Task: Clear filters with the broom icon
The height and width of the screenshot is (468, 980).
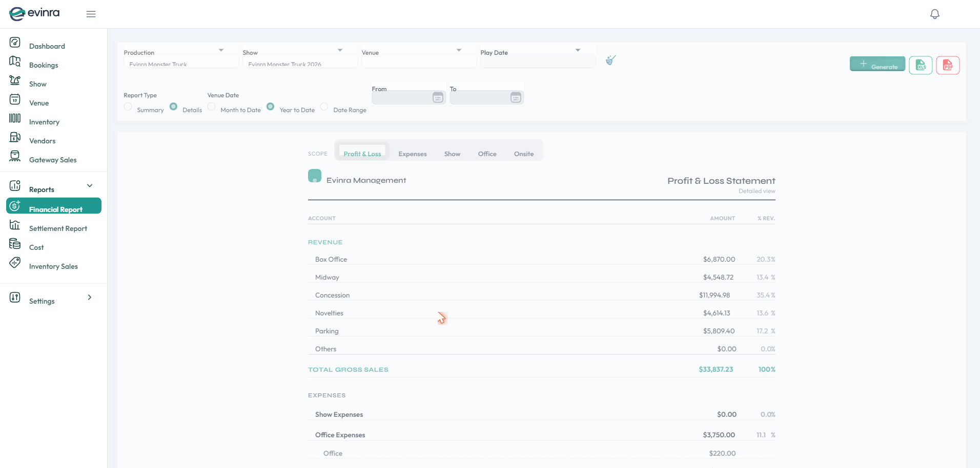Action: click(x=610, y=60)
